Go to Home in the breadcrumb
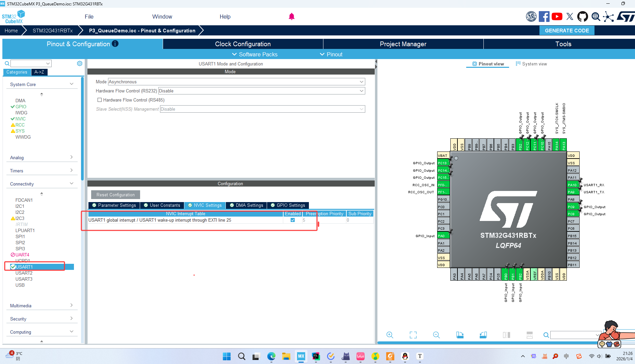 pos(11,30)
